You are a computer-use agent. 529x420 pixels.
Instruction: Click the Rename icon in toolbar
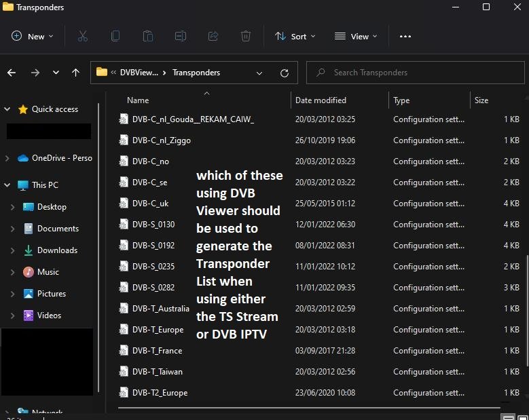pos(181,37)
